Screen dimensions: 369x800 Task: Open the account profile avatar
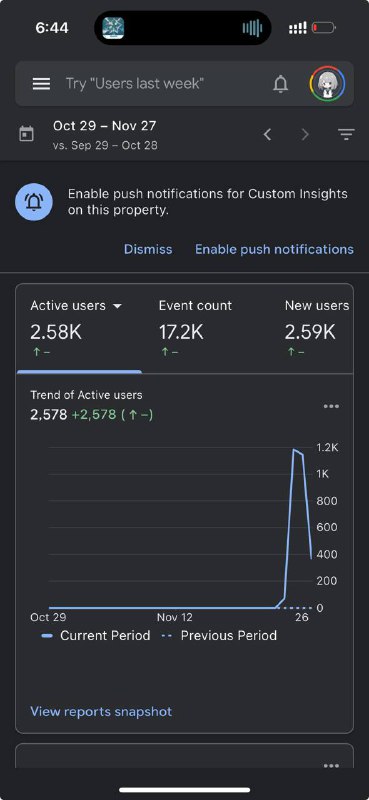[x=327, y=84]
